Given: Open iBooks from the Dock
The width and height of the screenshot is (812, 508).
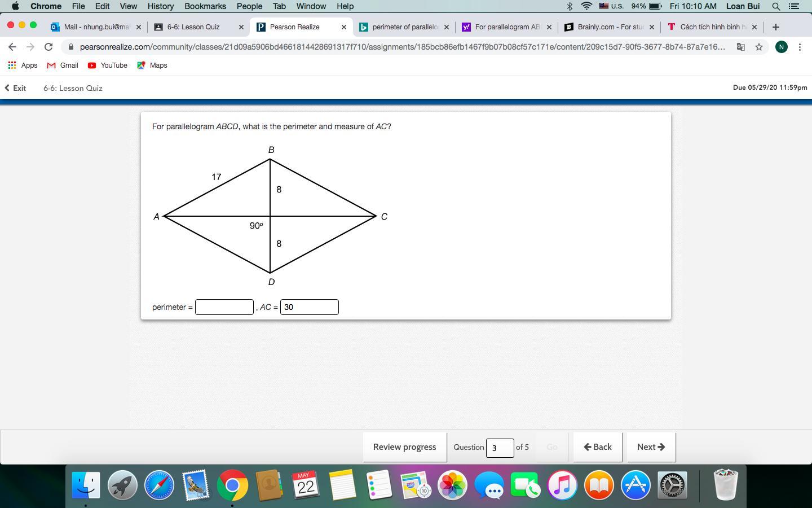Looking at the screenshot, I should pos(599,485).
